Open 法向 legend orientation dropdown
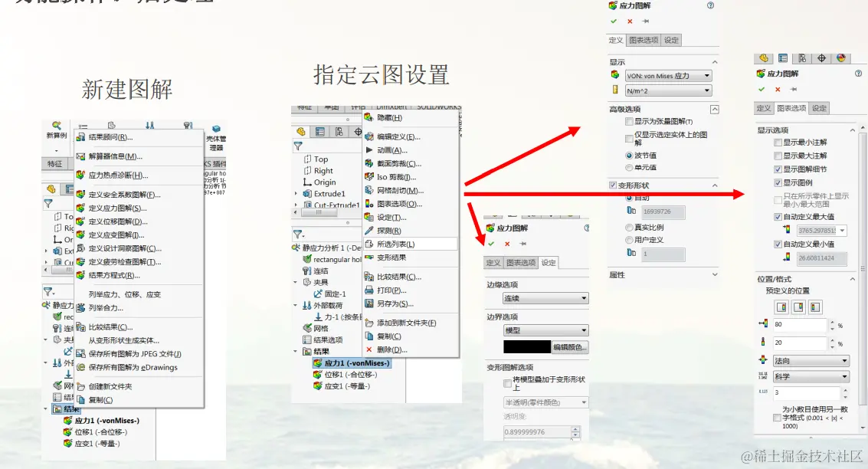 pyautogui.click(x=811, y=361)
